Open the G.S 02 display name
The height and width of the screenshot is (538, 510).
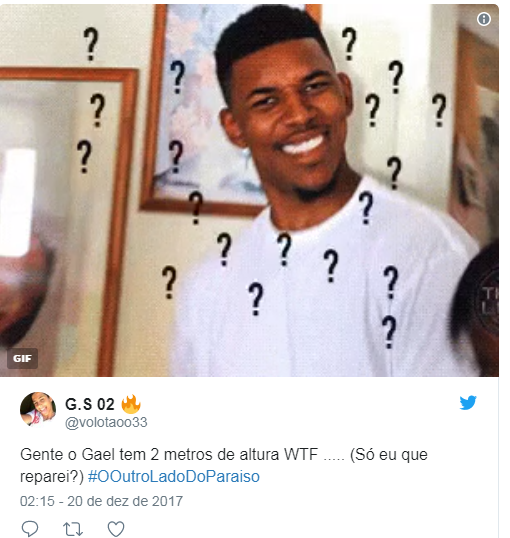click(90, 404)
